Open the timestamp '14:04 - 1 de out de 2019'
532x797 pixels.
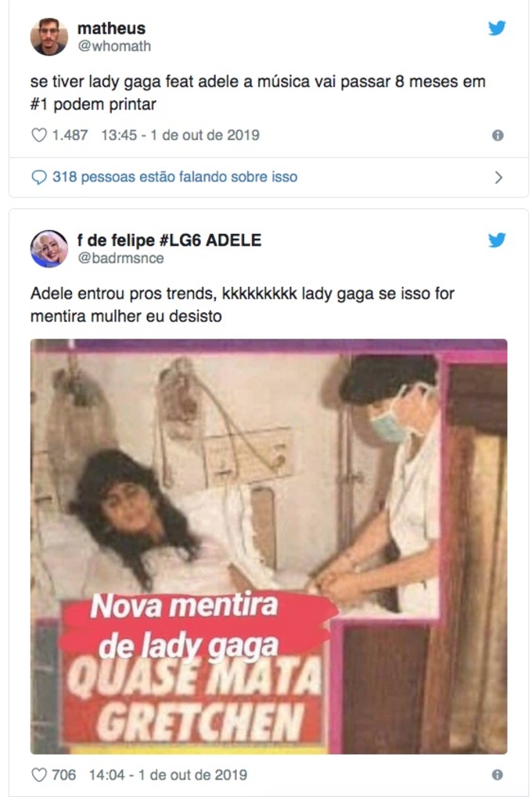point(168,774)
